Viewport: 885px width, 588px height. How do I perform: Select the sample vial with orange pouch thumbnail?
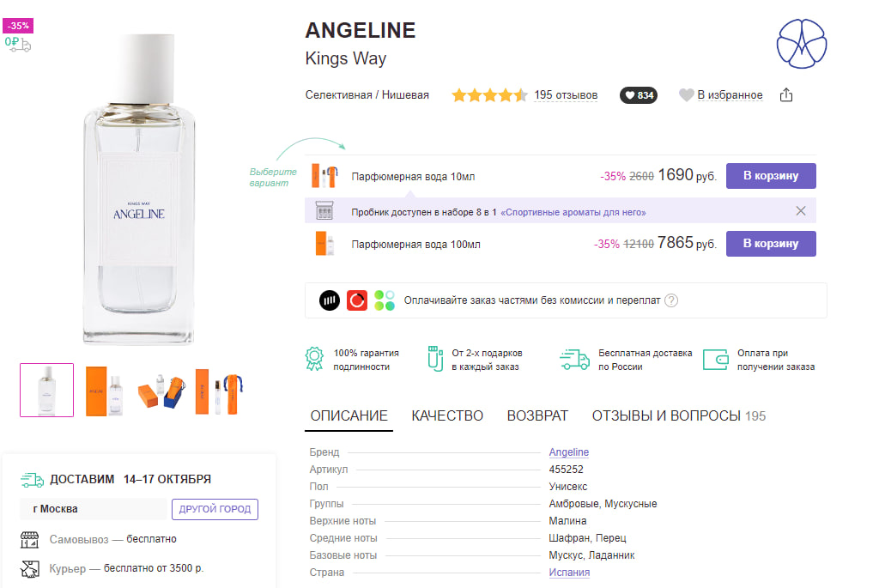(x=220, y=391)
